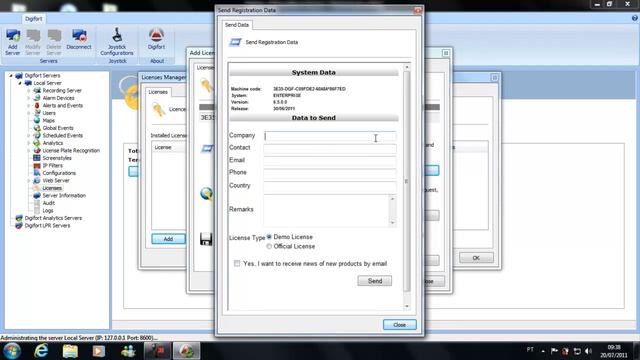Screen dimensions: 640x360
Task: Expand the Analytics tree node
Action: [x=29, y=143]
